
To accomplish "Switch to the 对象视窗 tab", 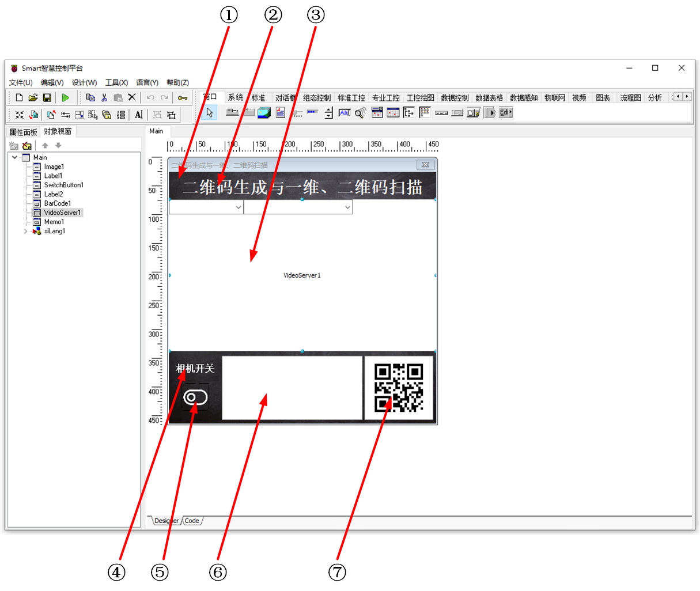I will click(x=58, y=131).
